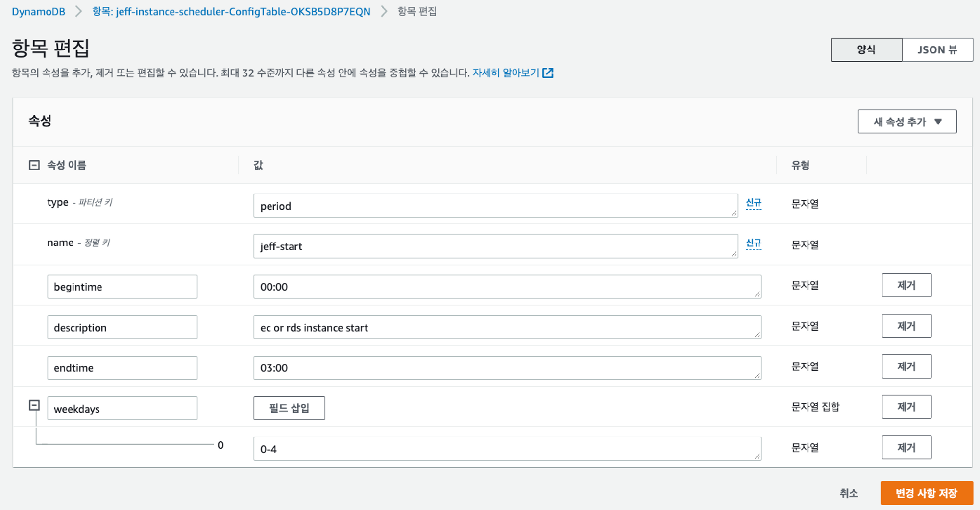Click the 값 column header

click(258, 165)
